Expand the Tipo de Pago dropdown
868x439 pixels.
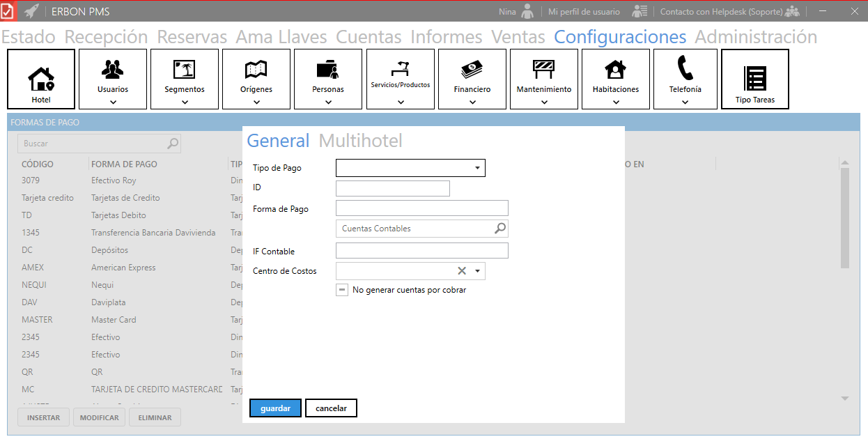[477, 168]
